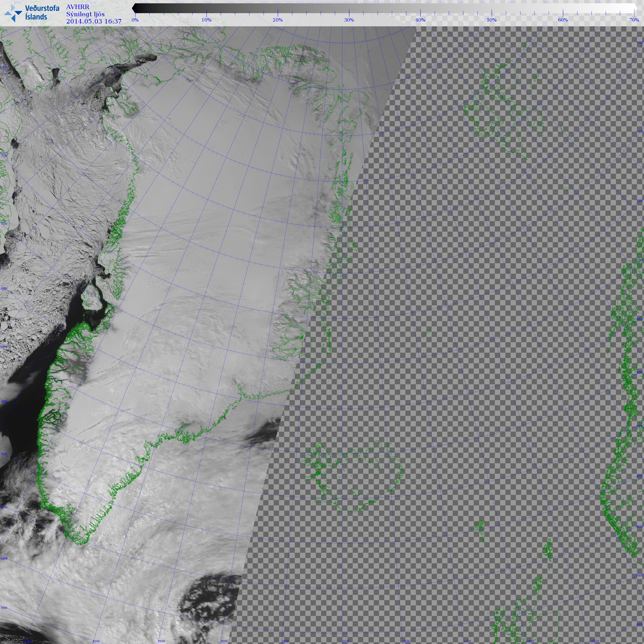Click the Sýnilegt ljós channel label
The width and height of the screenshot is (644, 644).
tap(85, 14)
